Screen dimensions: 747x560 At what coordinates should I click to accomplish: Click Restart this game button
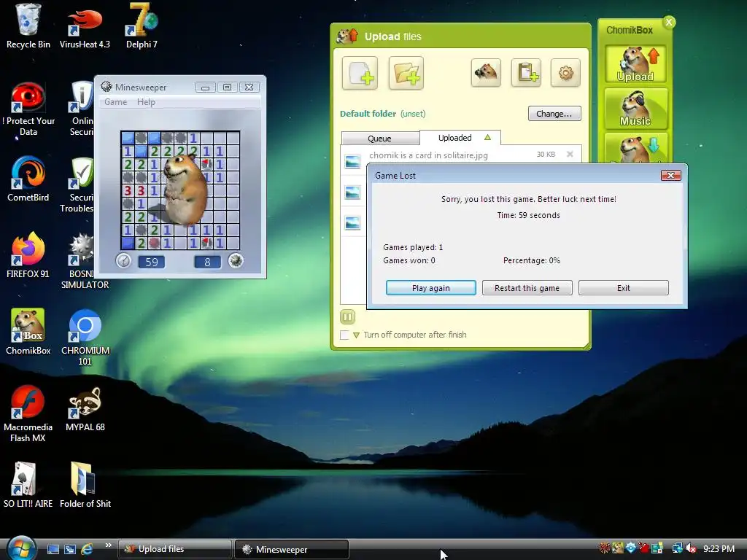(x=527, y=287)
